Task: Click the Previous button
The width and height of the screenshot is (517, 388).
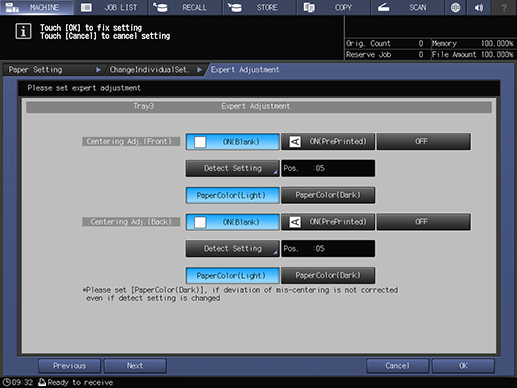Action: 69,366
